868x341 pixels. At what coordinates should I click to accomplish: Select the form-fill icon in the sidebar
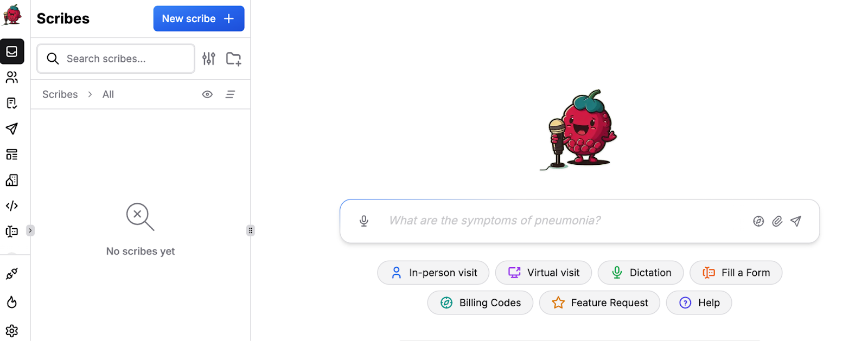[12, 231]
